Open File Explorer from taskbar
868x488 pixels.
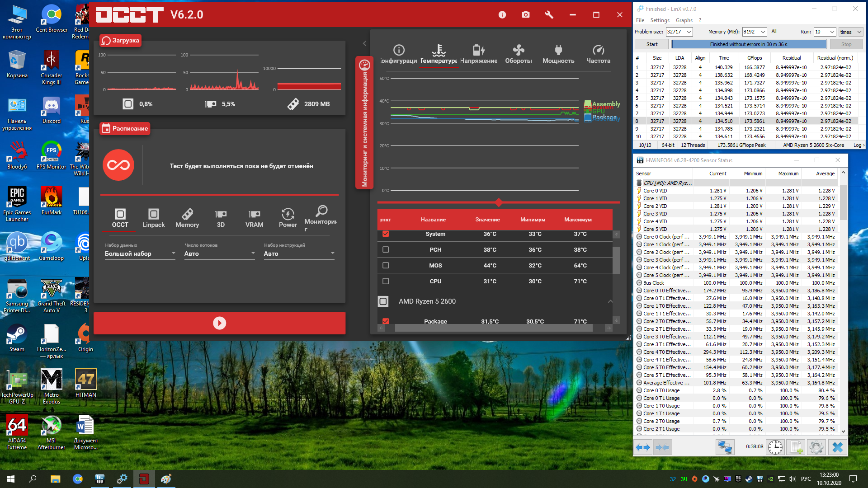[x=55, y=479]
